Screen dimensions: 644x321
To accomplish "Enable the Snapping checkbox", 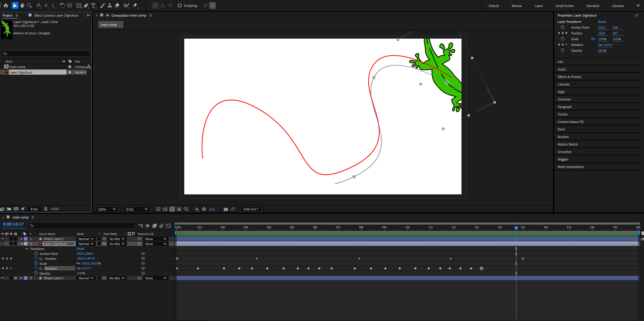I will (180, 5).
